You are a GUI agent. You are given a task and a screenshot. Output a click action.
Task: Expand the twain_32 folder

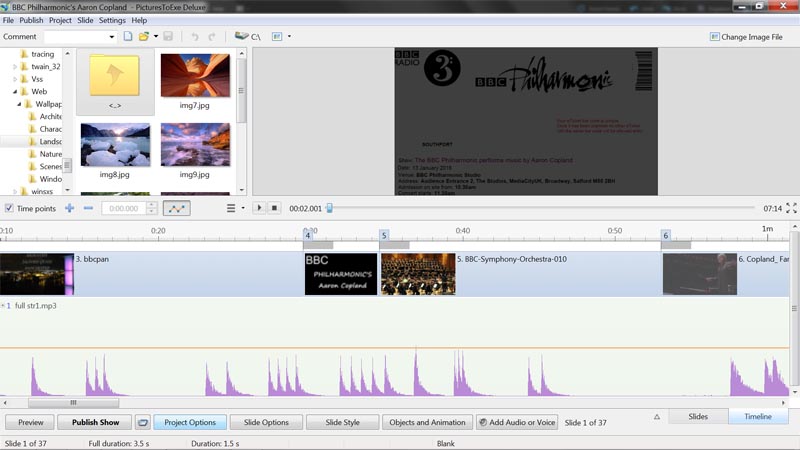click(x=15, y=66)
